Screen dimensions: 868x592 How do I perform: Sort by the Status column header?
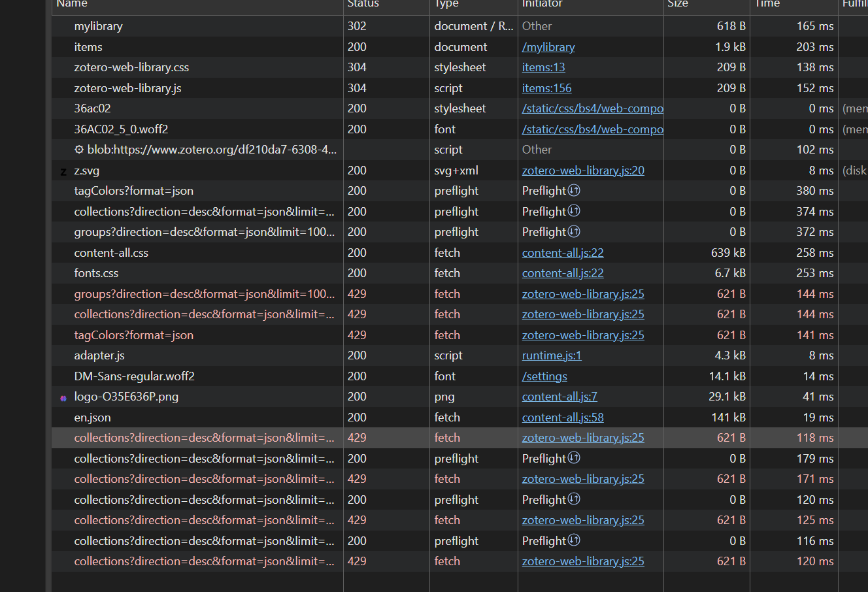(386, 4)
